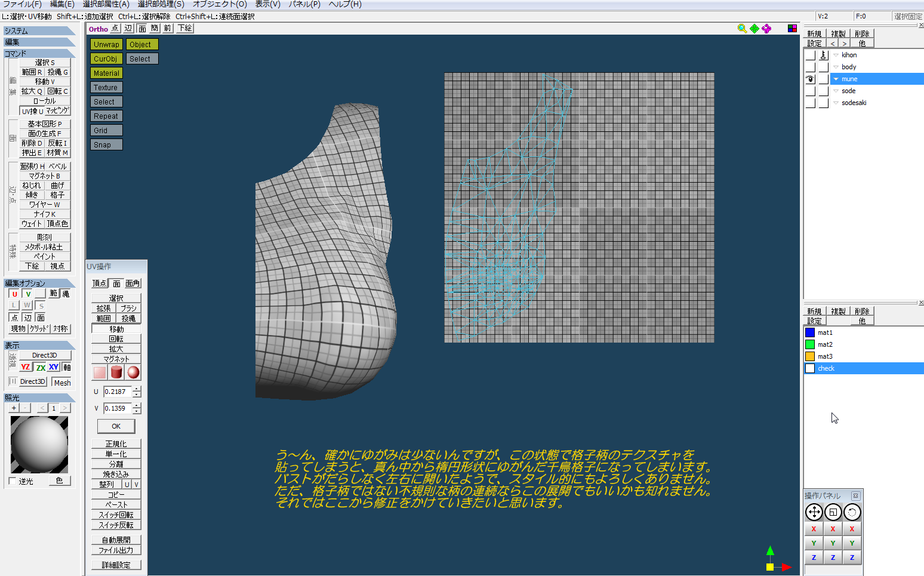Screen dimensions: 924x576
Task: Click the move handle in operation panel
Action: pyautogui.click(x=814, y=512)
